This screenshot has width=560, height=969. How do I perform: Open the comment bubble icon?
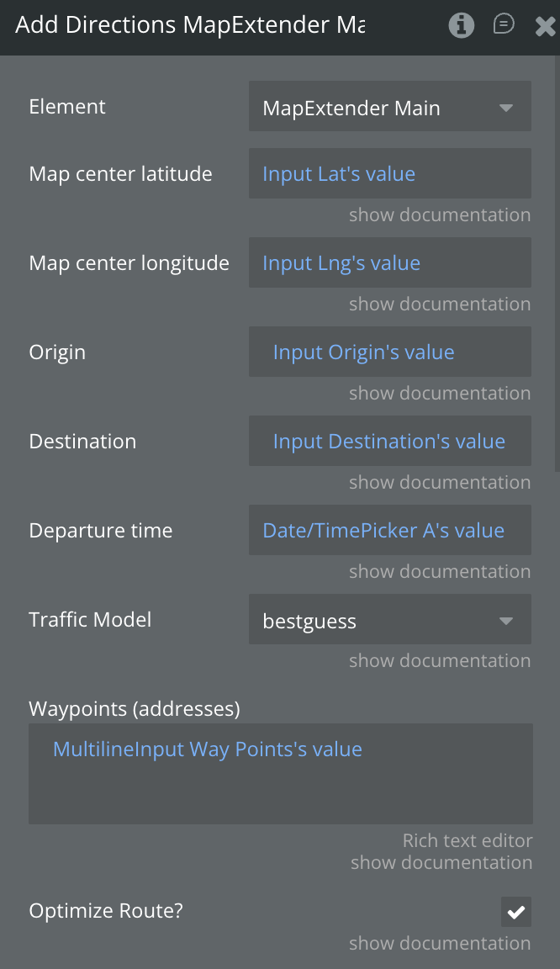click(x=503, y=24)
